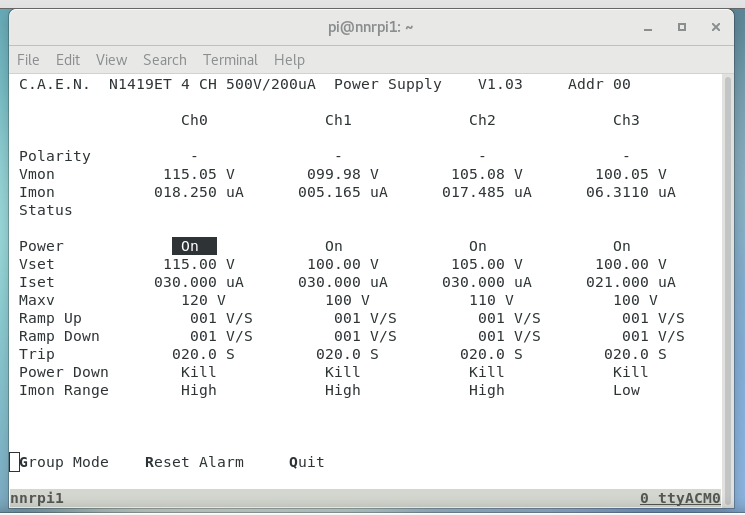
Task: Click Ch0 Maxv value 120 V
Action: (x=203, y=300)
